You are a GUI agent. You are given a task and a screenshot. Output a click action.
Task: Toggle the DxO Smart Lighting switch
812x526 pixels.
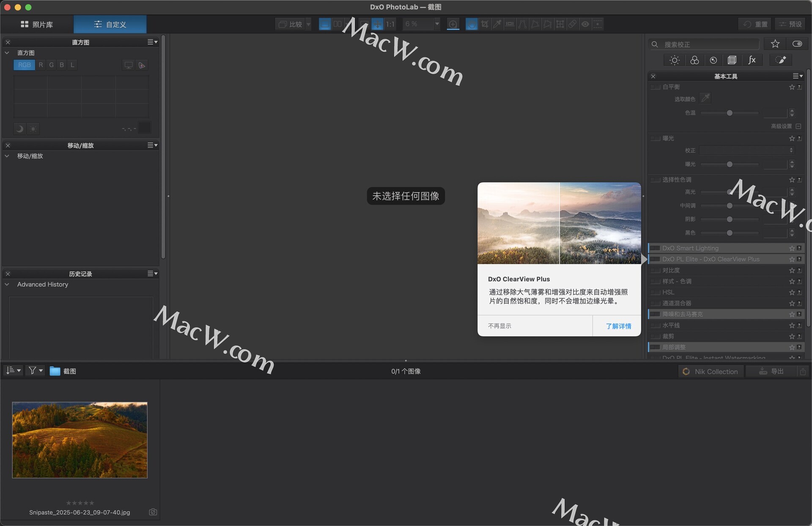655,248
